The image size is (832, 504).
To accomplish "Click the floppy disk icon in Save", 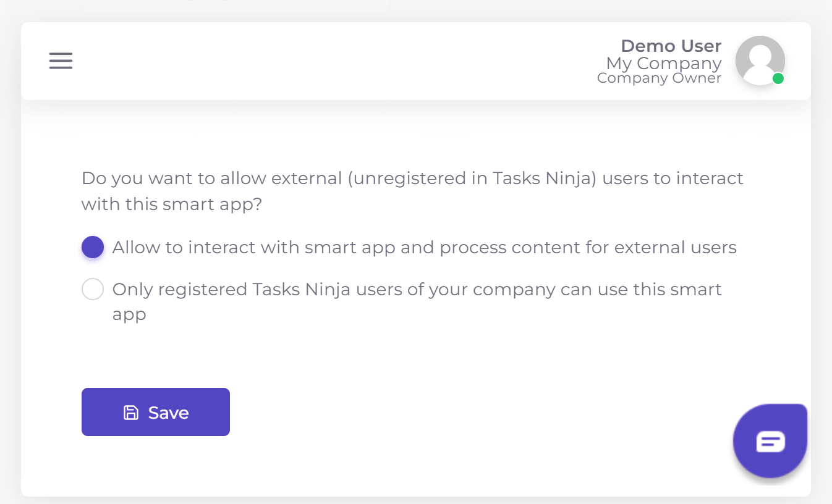I will point(131,413).
